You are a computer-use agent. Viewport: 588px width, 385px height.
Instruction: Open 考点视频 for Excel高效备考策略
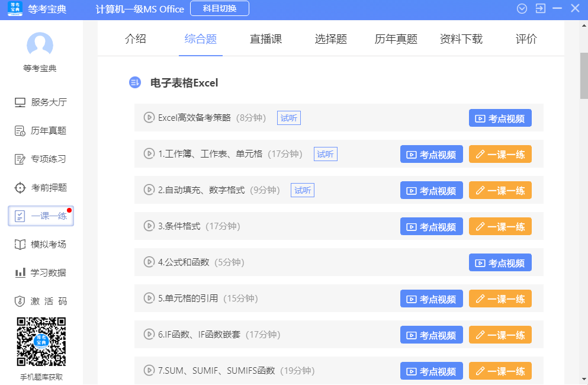pos(500,118)
